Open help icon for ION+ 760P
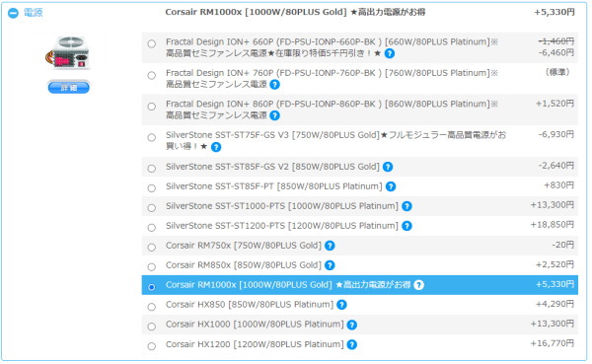 click(x=275, y=85)
